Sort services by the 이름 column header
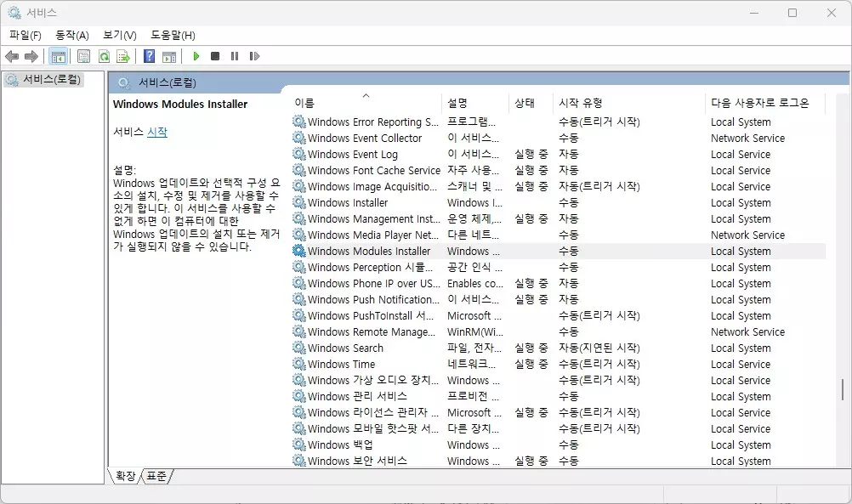This screenshot has width=852, height=504. point(366,103)
